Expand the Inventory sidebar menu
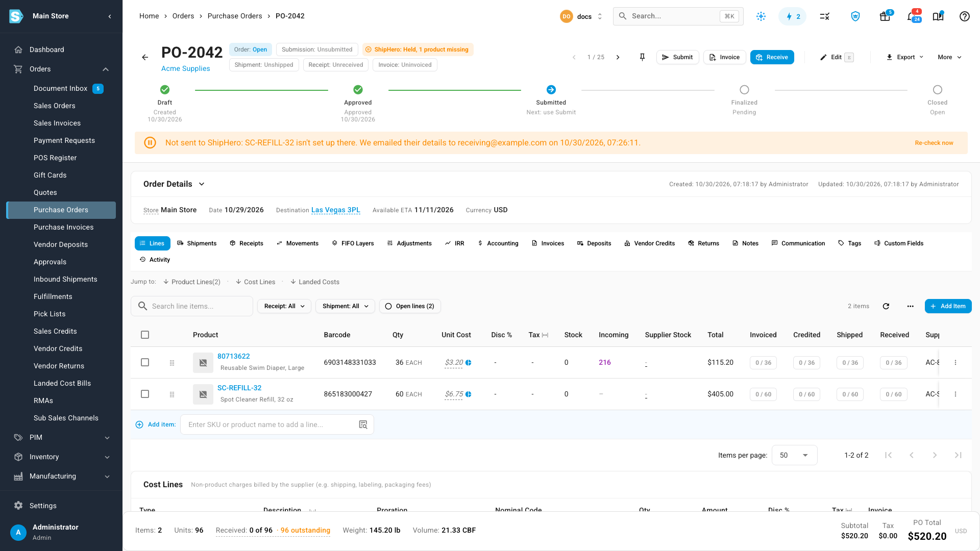Screen dimensions: 980x551 [61, 457]
